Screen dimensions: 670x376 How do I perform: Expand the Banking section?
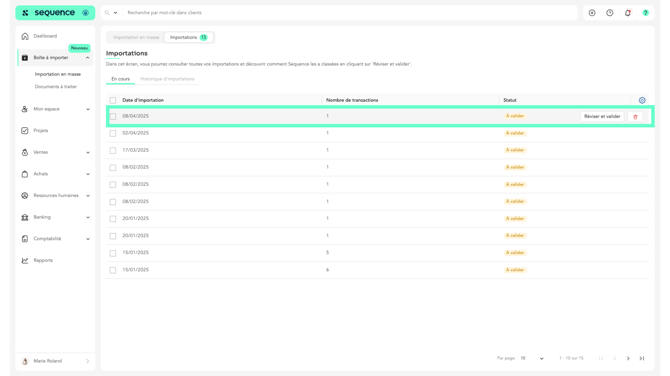[88, 217]
